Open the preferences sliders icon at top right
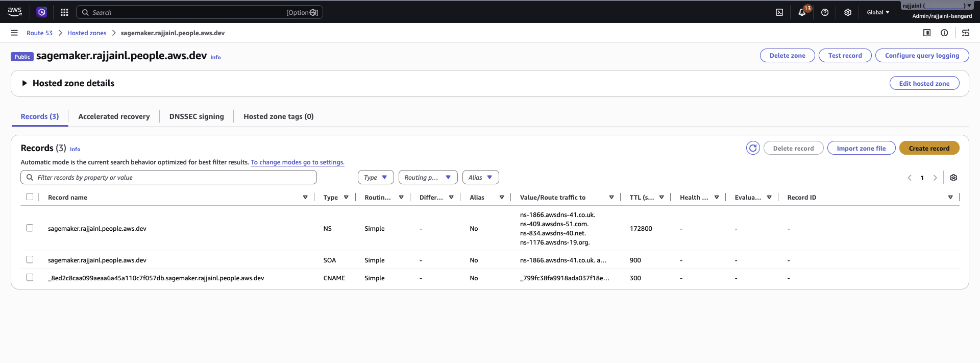Screen dimensions: 980x363 (x=966, y=33)
